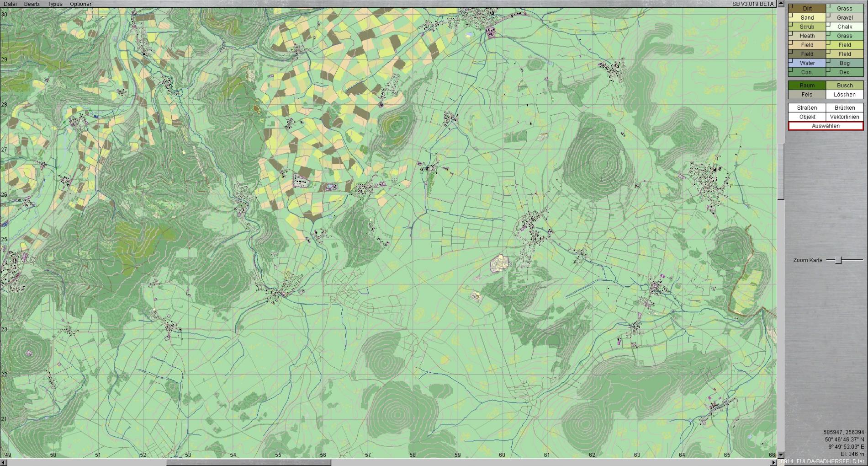Open the Datei menu
The image size is (868, 466).
[x=10, y=4]
